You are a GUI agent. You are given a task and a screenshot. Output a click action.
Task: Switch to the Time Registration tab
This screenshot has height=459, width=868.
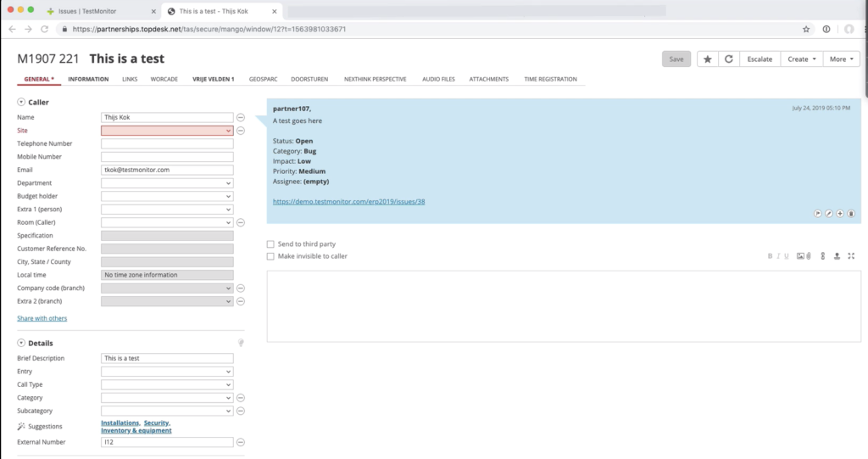[x=550, y=79]
